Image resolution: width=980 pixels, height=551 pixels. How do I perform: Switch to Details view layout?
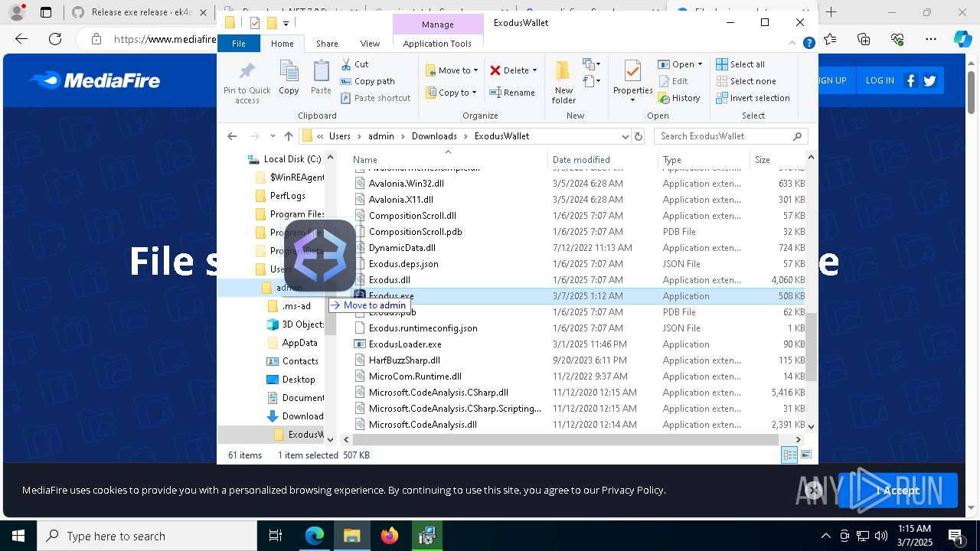(789, 455)
